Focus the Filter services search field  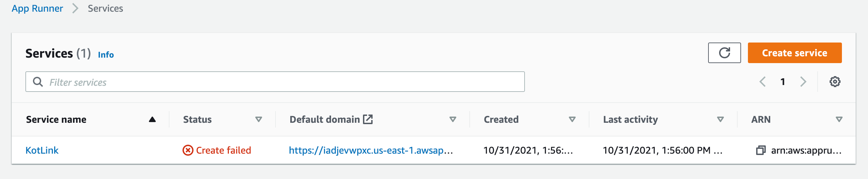[275, 82]
